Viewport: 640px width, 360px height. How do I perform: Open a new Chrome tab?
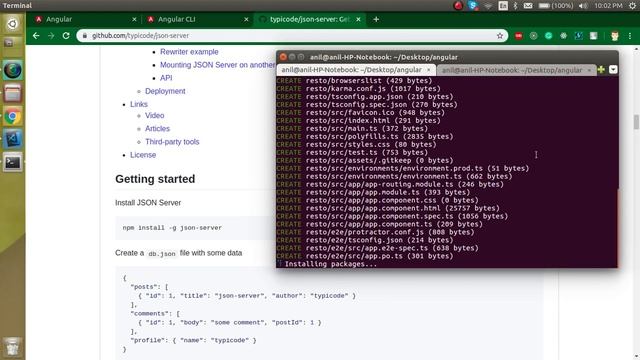(376, 19)
